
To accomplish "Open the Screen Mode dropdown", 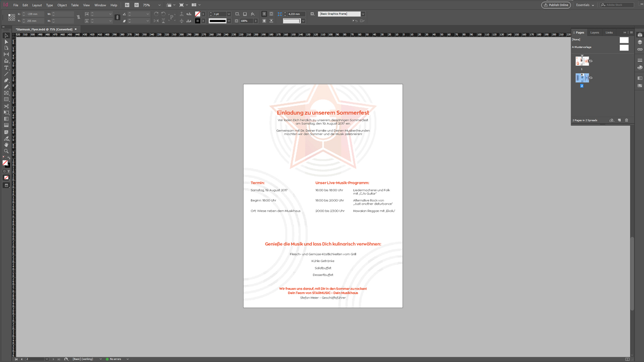I will click(184, 5).
